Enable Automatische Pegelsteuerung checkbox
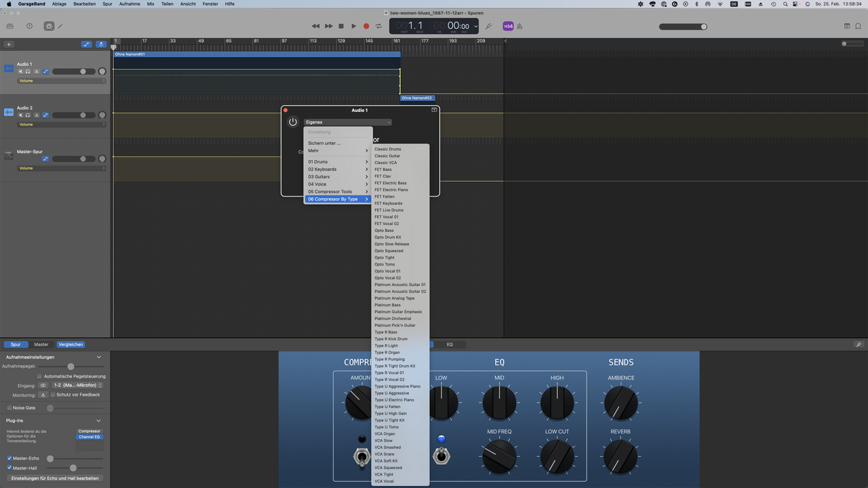868x488 pixels. (x=39, y=376)
